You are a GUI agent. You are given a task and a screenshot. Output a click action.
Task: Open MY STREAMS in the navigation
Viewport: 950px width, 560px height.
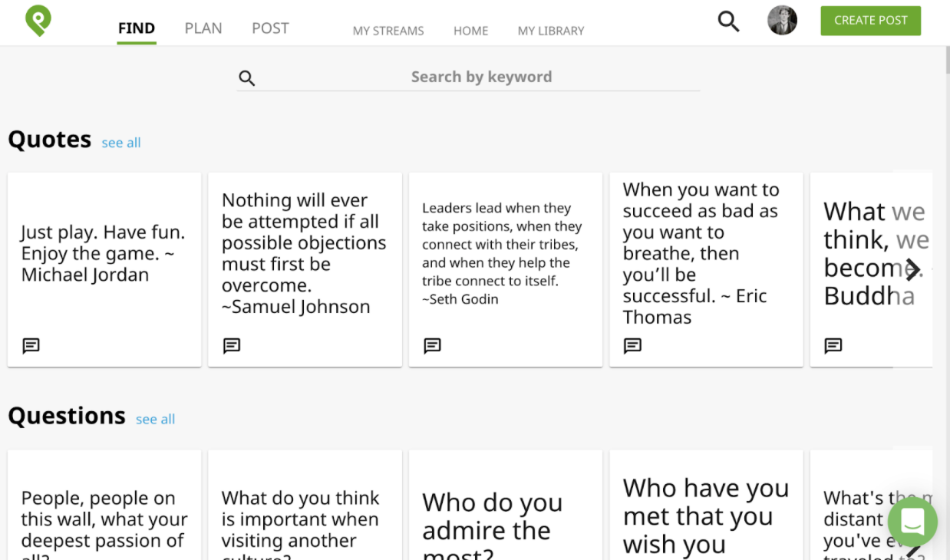pos(388,31)
